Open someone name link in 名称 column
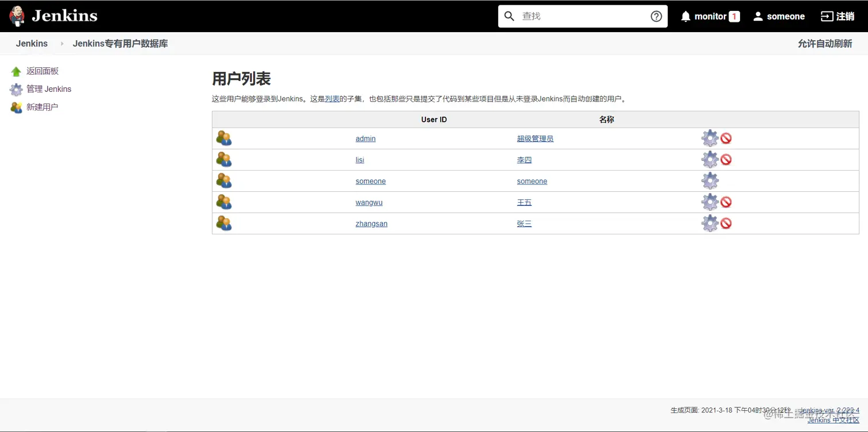The width and height of the screenshot is (868, 432). point(532,181)
